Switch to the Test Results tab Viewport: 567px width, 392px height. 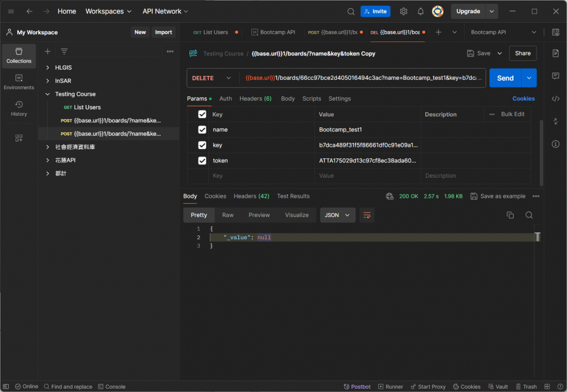(x=293, y=196)
